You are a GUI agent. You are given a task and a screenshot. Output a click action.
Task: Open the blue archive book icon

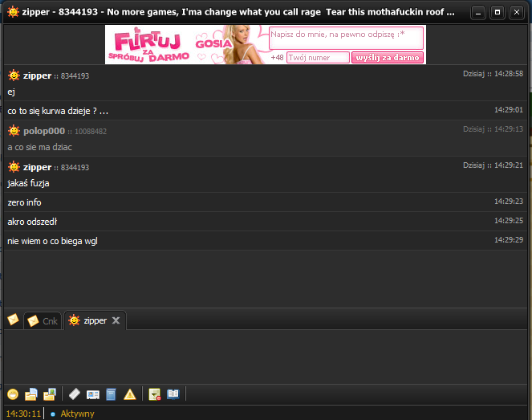111,394
